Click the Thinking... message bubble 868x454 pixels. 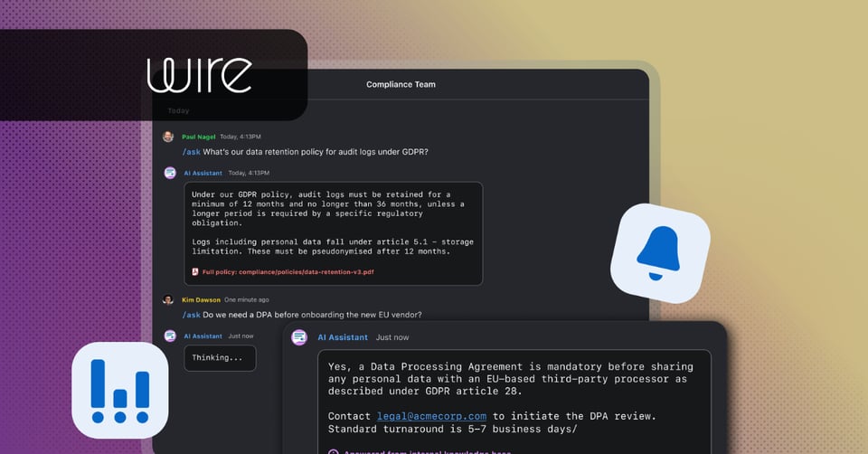(x=220, y=357)
